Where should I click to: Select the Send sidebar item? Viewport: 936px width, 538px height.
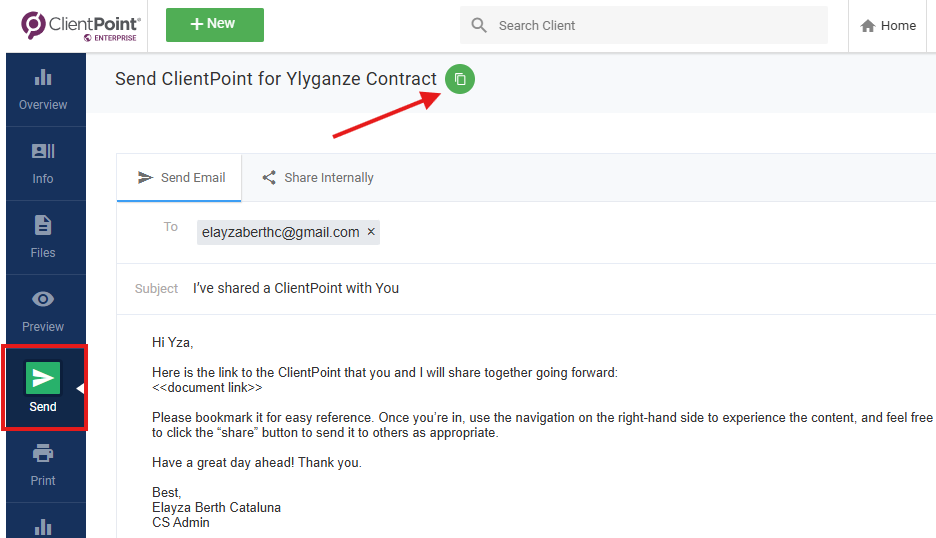[x=45, y=388]
